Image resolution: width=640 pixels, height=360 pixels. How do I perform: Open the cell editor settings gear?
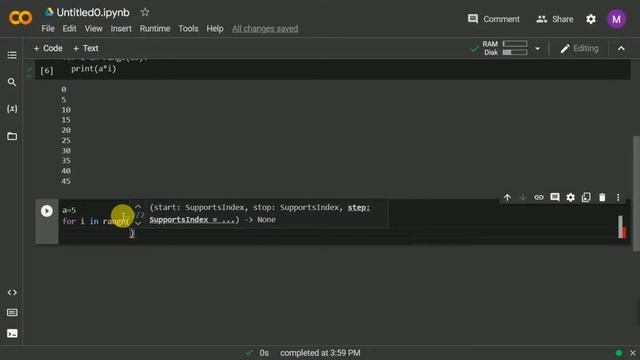point(570,198)
